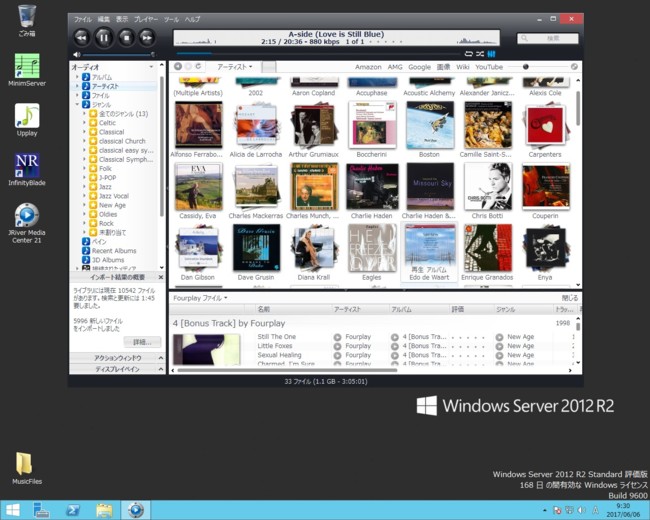Viewport: 650px width, 520px height.
Task: Toggle repeat/continuous playback mode icon
Action: pyautogui.click(x=469, y=54)
